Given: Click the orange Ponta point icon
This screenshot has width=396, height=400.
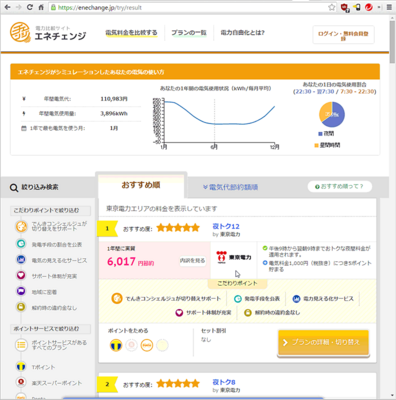Looking at the screenshot, I should tap(147, 345).
